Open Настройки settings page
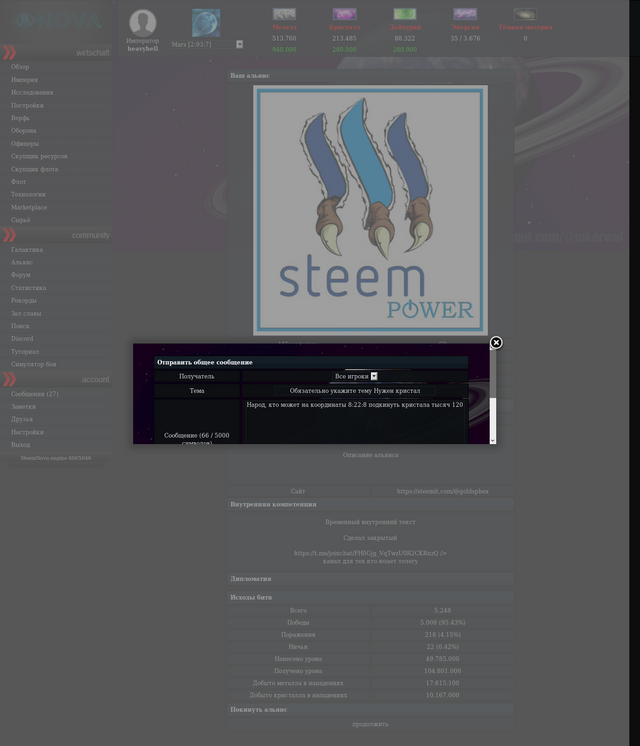 point(27,432)
